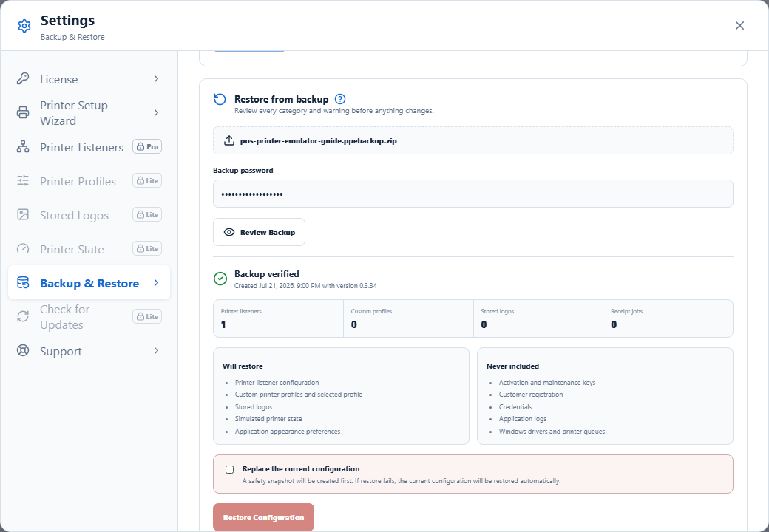The height and width of the screenshot is (532, 769).
Task: Click 'Activation and maintenance keys' list item
Action: point(547,383)
